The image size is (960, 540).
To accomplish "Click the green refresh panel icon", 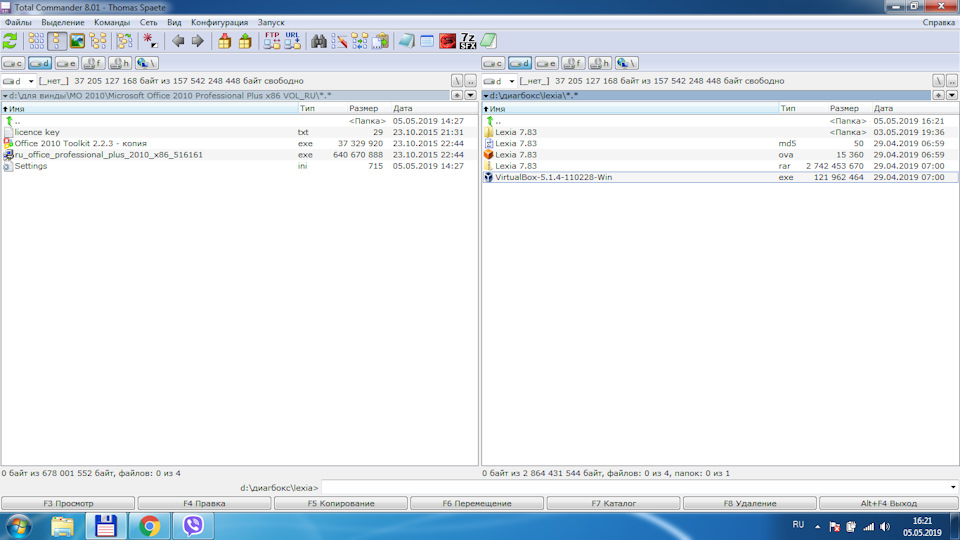I will pos(10,41).
